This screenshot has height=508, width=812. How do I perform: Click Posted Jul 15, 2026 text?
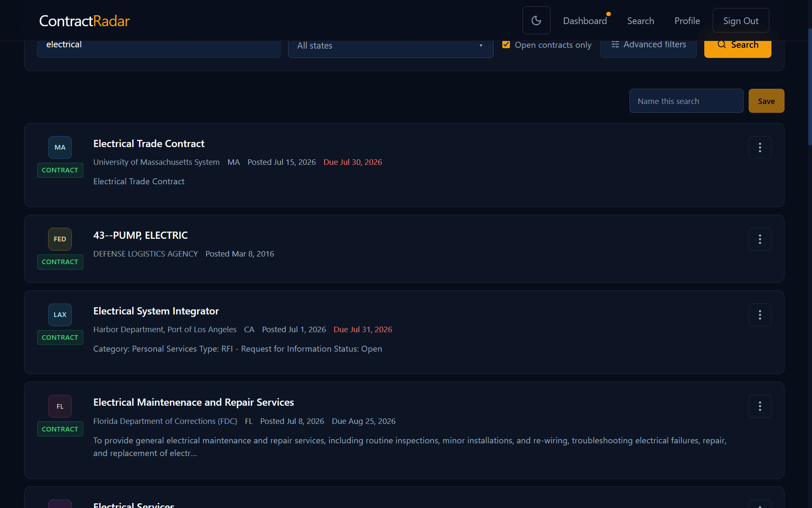point(281,162)
